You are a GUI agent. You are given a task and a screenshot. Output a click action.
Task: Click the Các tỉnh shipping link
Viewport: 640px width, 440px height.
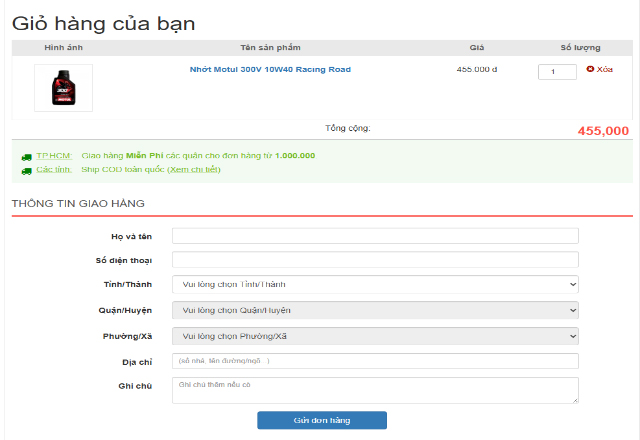tap(54, 170)
